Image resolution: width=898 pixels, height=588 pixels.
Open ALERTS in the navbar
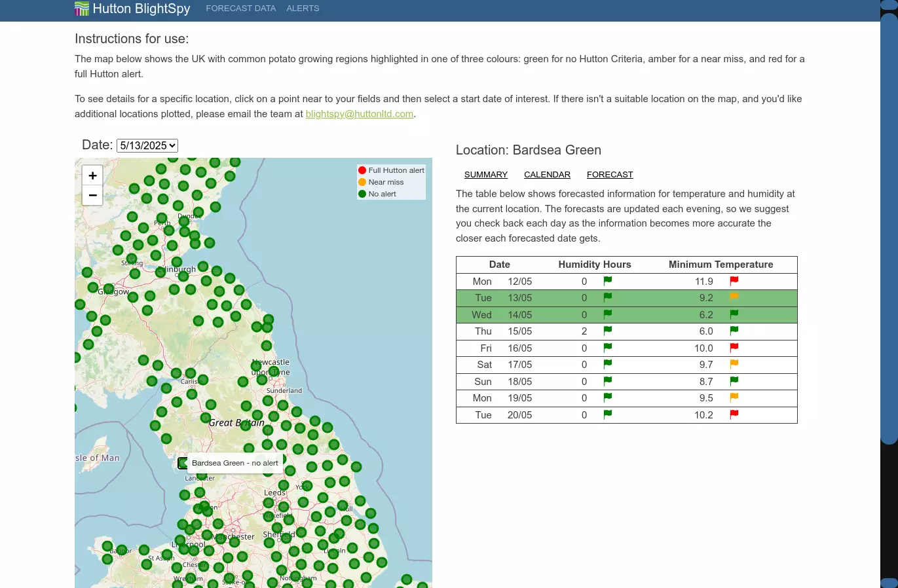pos(303,9)
